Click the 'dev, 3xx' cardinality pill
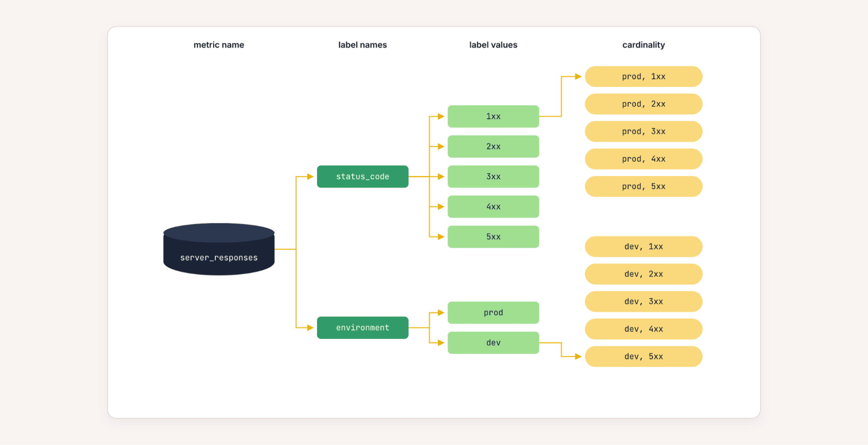The image size is (868, 445). (644, 302)
